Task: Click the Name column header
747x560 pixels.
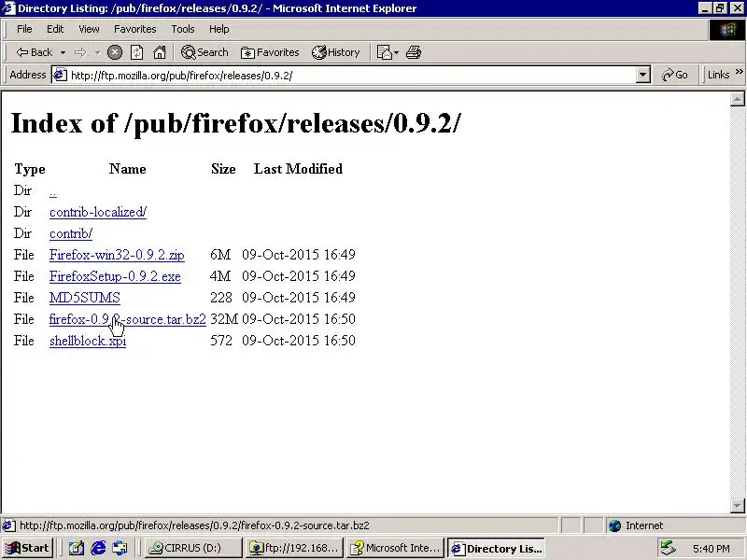Action: click(128, 169)
